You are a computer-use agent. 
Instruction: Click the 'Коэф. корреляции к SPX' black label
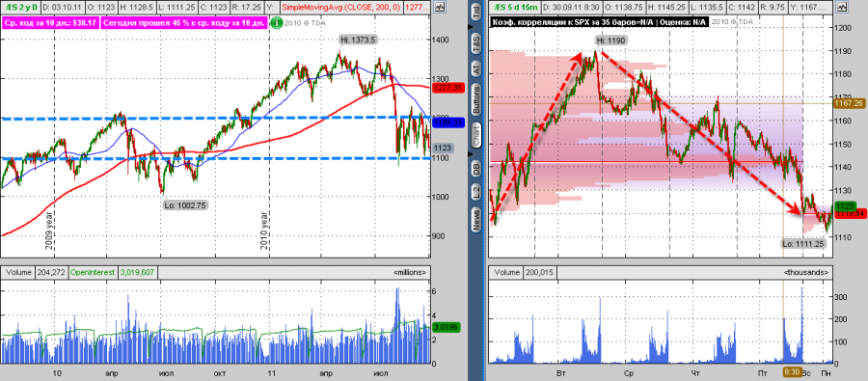coord(600,21)
